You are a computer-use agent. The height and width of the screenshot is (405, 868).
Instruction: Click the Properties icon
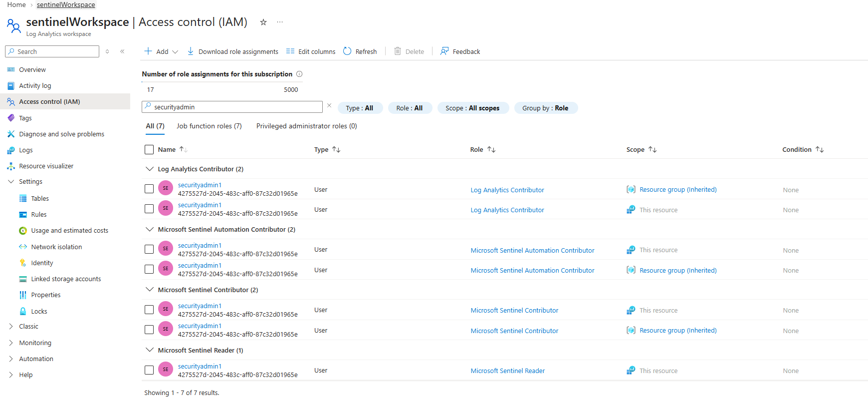tap(23, 295)
